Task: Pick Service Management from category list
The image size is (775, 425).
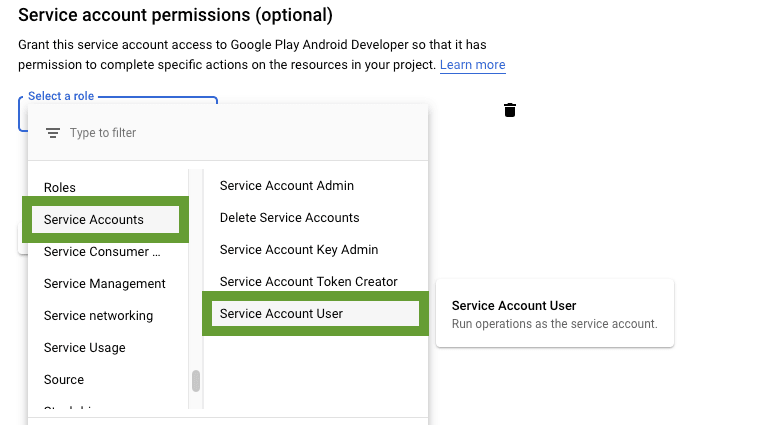Action: 104,284
